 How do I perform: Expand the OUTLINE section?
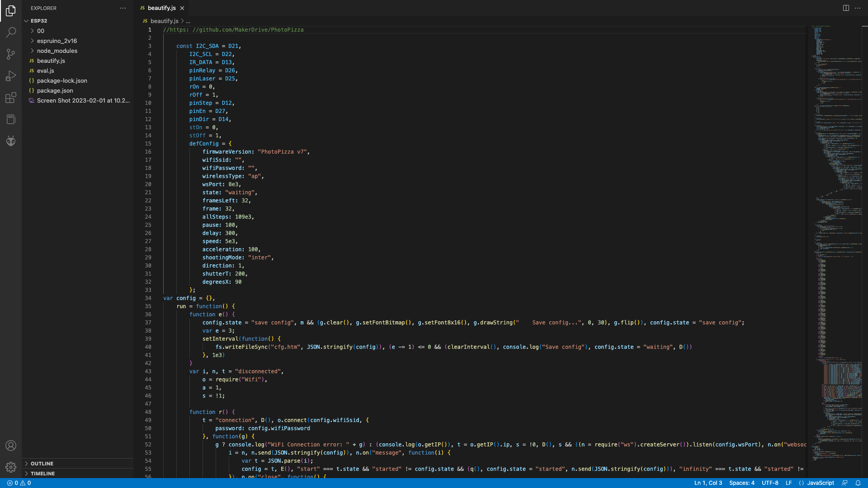pyautogui.click(x=42, y=464)
